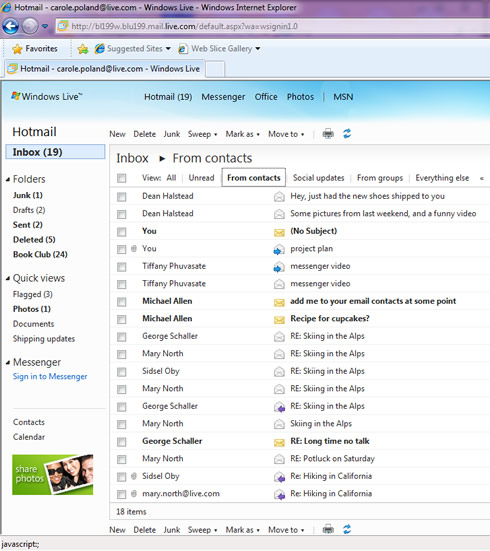Open message 'Recipe for cupcakes?'
Screen dimensions: 490x551
[330, 319]
